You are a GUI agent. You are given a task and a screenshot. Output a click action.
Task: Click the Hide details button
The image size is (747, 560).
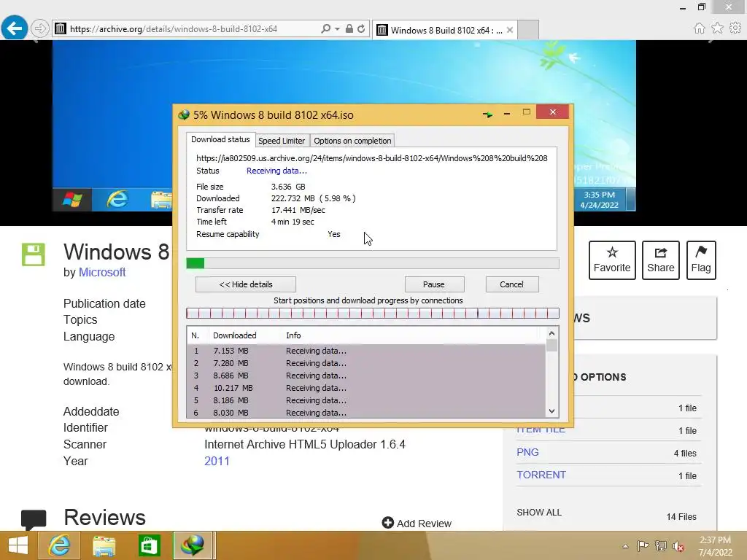pyautogui.click(x=246, y=284)
